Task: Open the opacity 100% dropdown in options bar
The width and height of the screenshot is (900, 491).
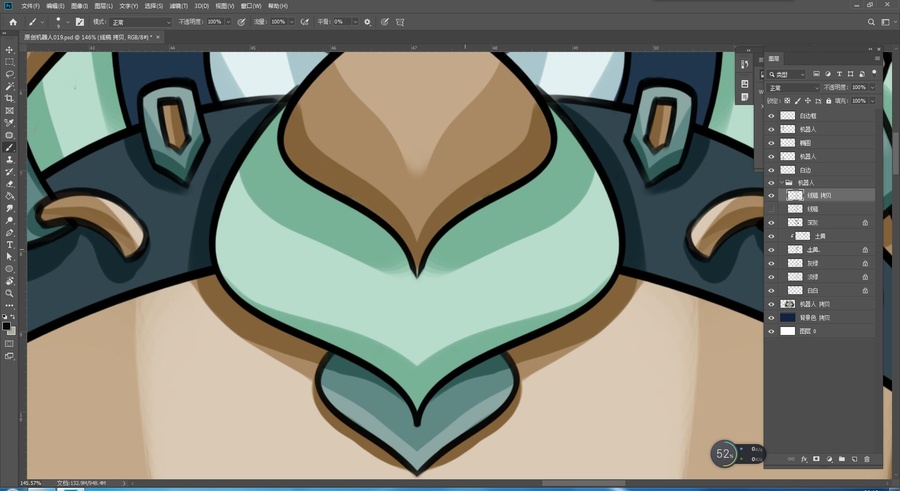Action: (228, 22)
